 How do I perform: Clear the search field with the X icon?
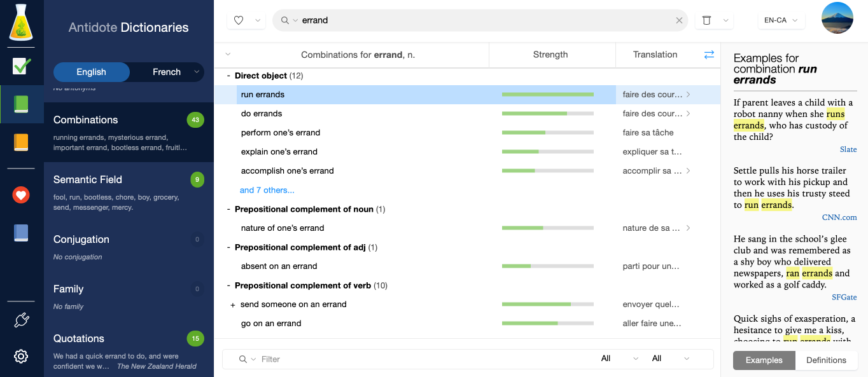(x=679, y=20)
